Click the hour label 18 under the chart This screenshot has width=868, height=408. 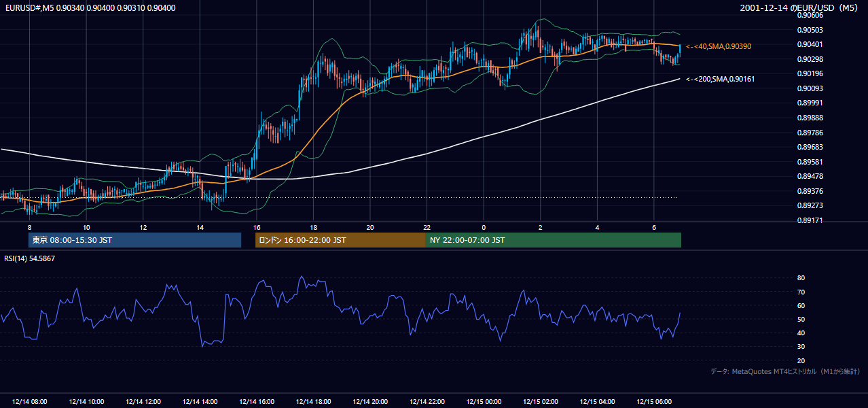(313, 226)
